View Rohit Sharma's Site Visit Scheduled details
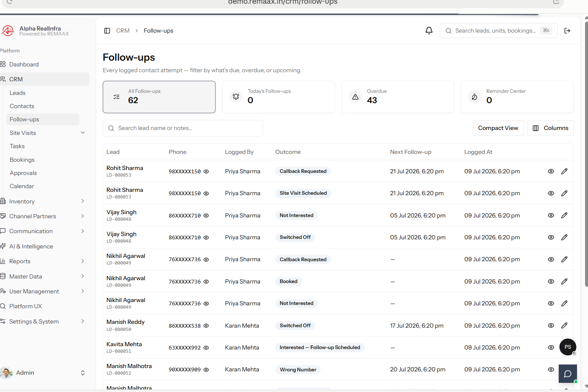The width and height of the screenshot is (588, 392). (x=551, y=193)
